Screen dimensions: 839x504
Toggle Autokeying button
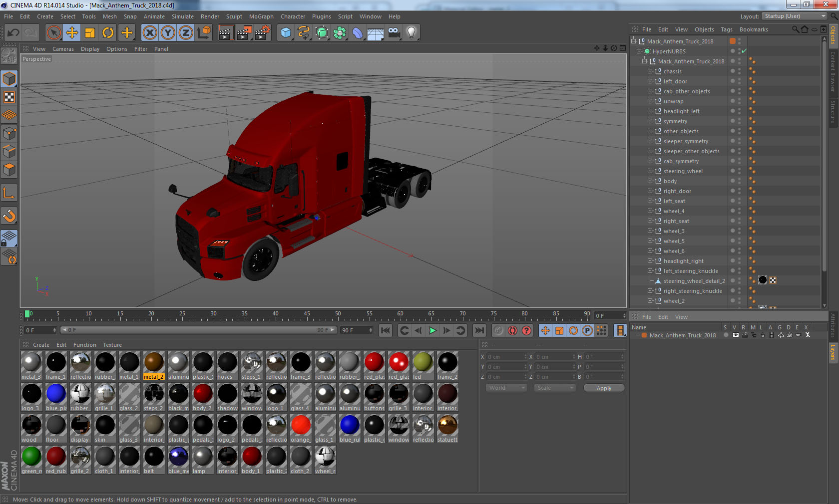coord(512,330)
